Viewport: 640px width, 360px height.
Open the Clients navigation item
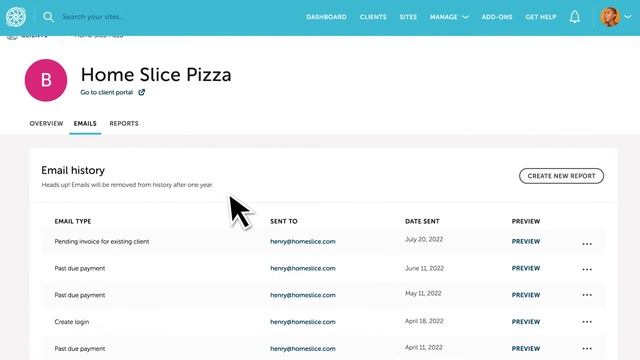point(373,17)
